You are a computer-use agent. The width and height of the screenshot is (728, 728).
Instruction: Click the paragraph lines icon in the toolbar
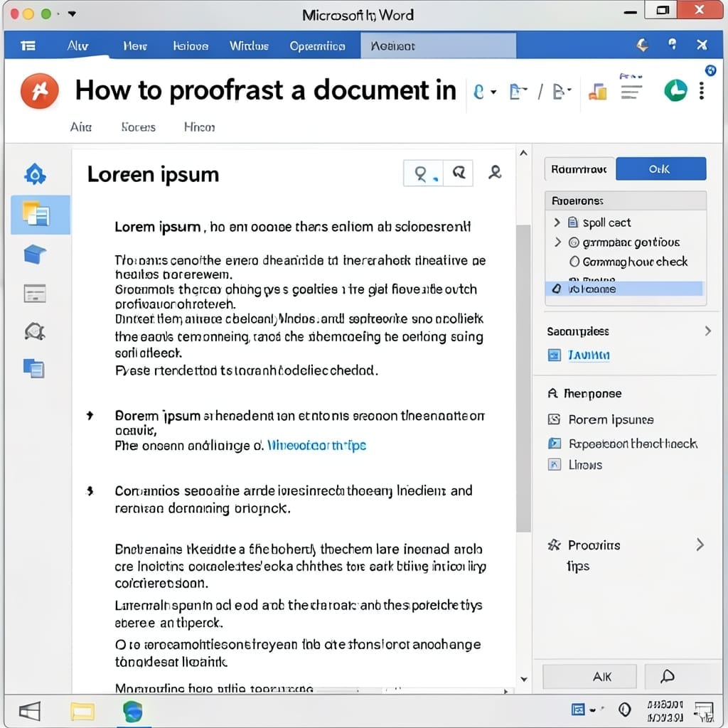tap(631, 92)
